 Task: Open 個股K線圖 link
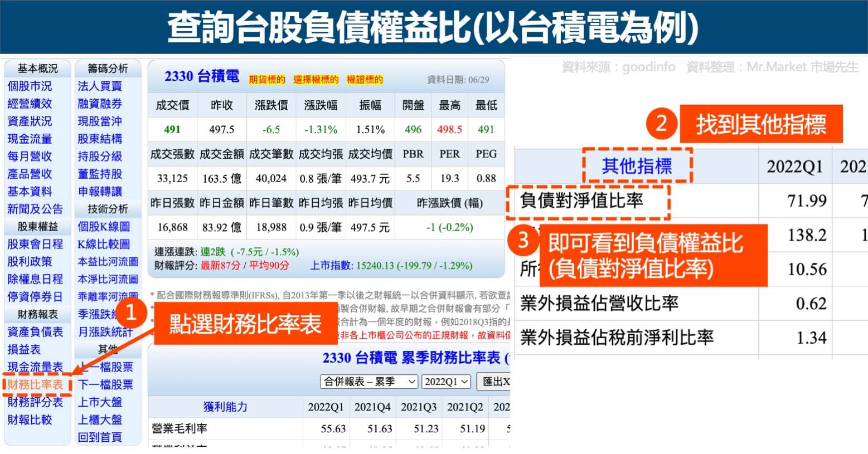104,227
